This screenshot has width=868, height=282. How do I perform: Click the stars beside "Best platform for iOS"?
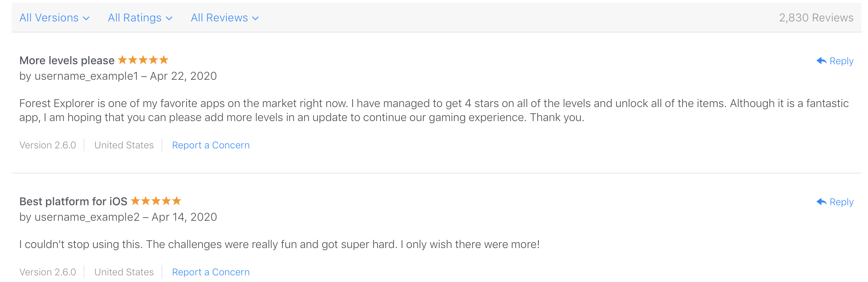click(156, 201)
